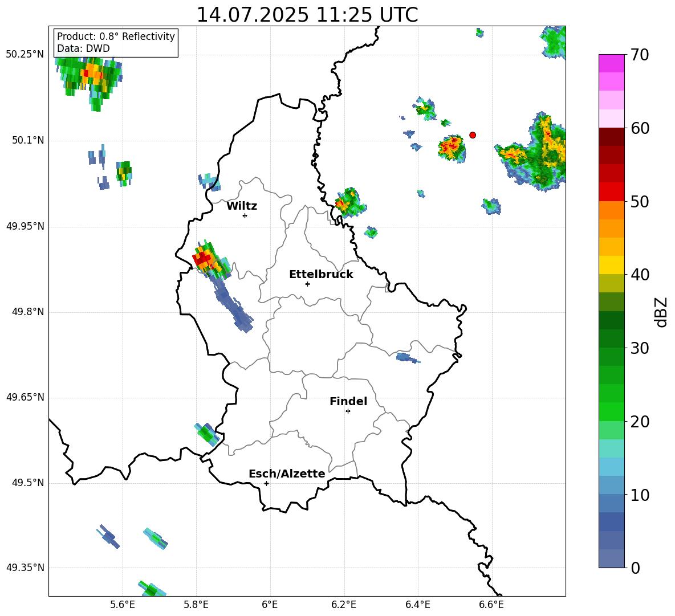
Task: Click the chart title 14.07.2025 11:25 UTC
Action: pyautogui.click(x=307, y=15)
